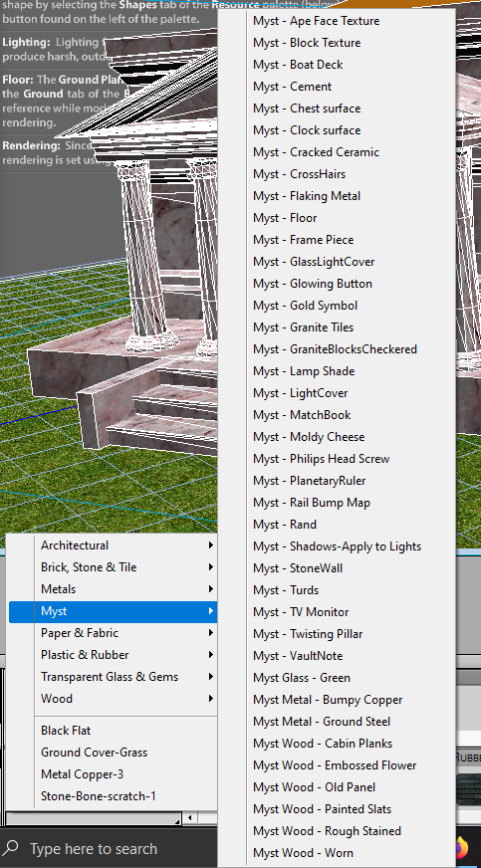Viewport: 481px width, 868px height.
Task: Click the highlighted Myst category
Action: pos(113,611)
